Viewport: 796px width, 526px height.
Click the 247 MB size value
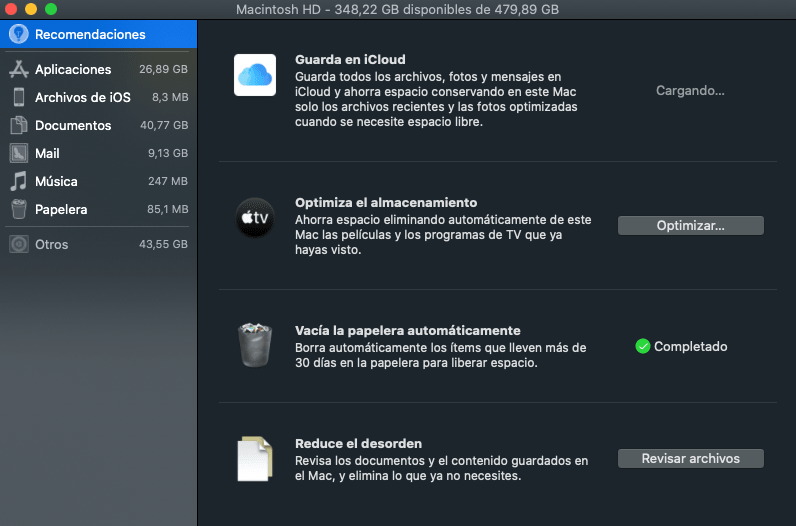168,181
